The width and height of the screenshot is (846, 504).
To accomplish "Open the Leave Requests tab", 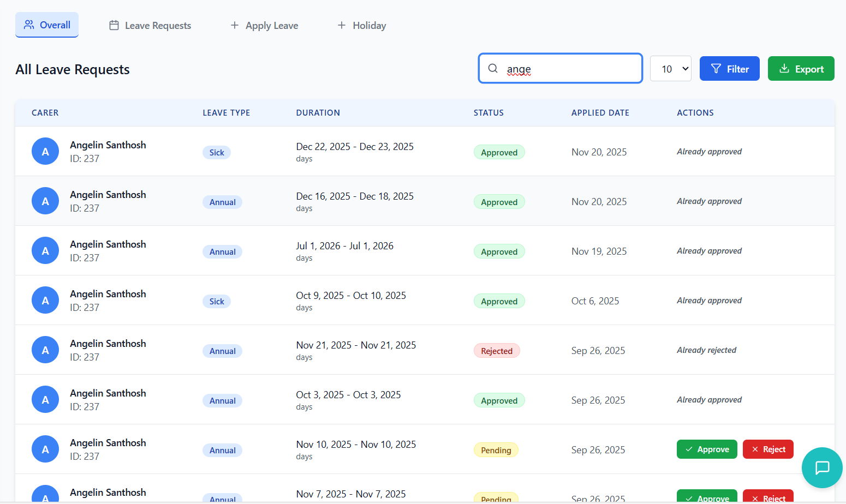I will tap(150, 25).
